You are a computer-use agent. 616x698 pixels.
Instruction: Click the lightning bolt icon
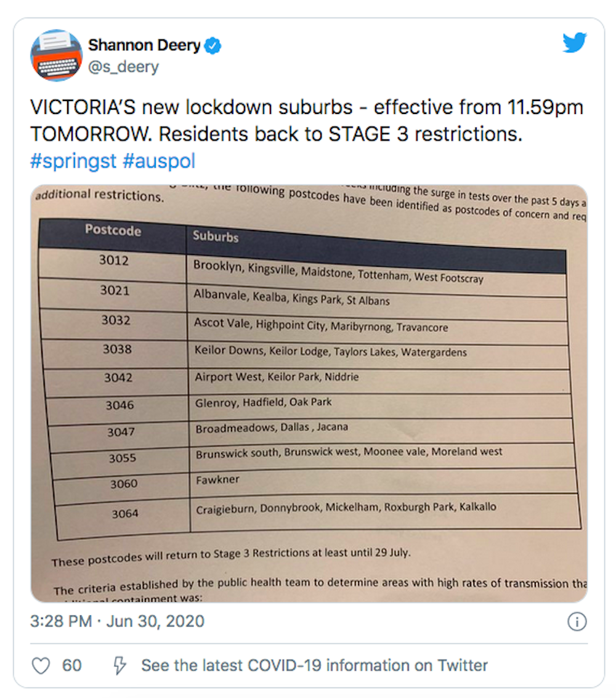click(x=120, y=665)
